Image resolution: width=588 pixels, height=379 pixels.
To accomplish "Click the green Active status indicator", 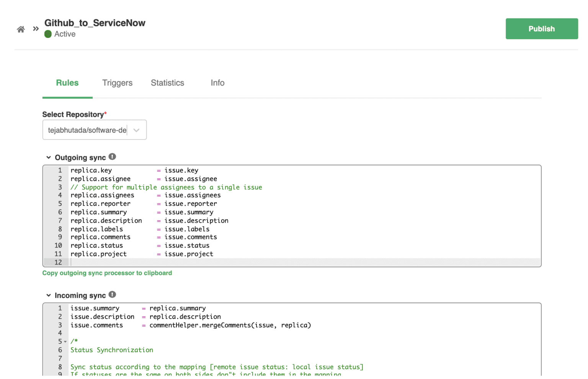I will tap(48, 34).
